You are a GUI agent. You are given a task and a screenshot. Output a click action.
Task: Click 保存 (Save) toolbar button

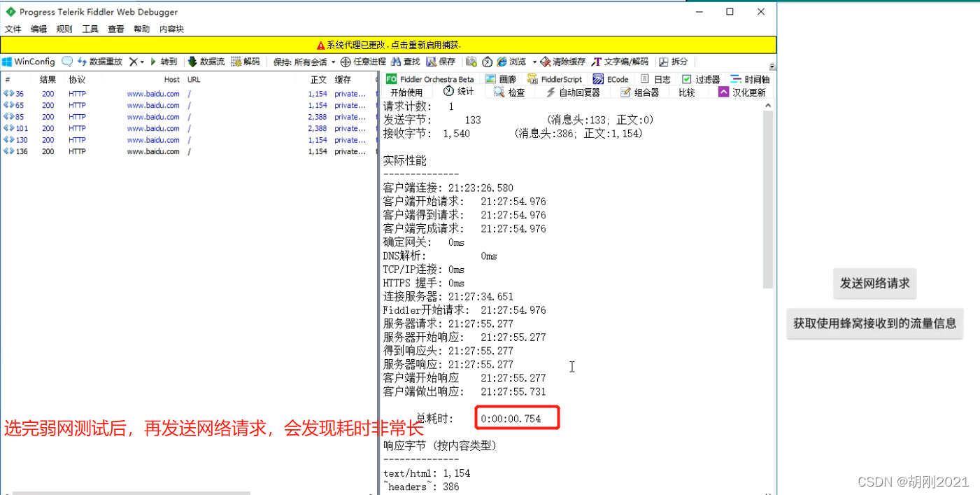[x=441, y=62]
